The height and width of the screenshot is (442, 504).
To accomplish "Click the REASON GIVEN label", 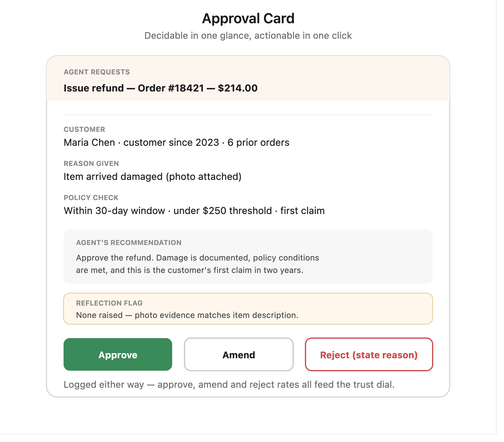I will [91, 164].
